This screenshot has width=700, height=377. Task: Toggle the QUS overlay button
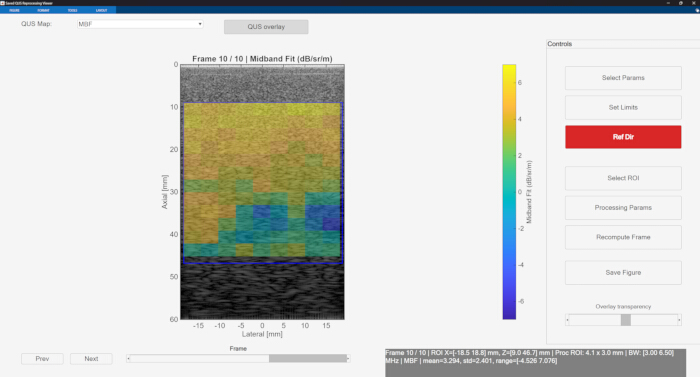click(x=266, y=27)
